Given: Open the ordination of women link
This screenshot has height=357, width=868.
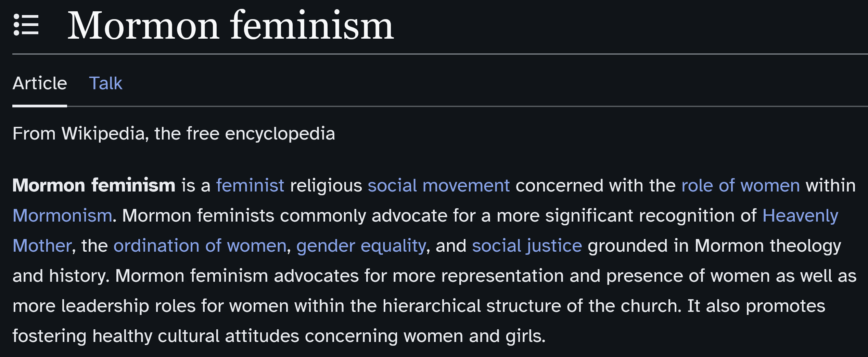Looking at the screenshot, I should [x=200, y=246].
